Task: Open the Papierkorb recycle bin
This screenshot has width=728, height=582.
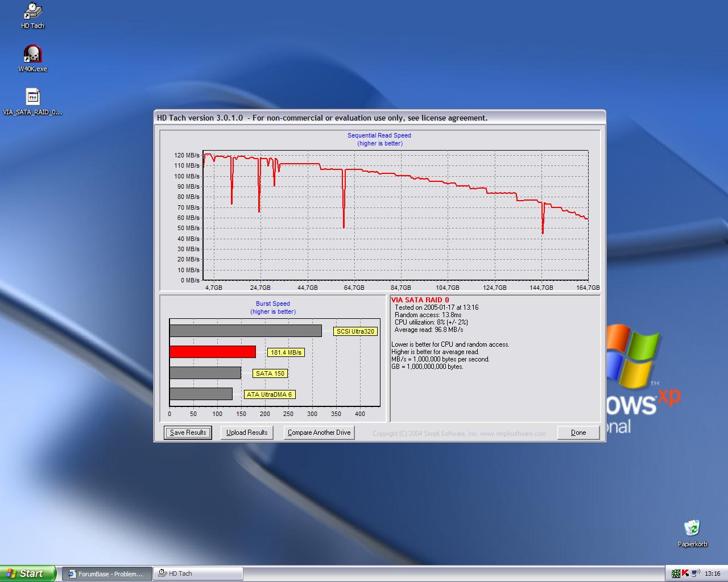Action: pyautogui.click(x=692, y=533)
